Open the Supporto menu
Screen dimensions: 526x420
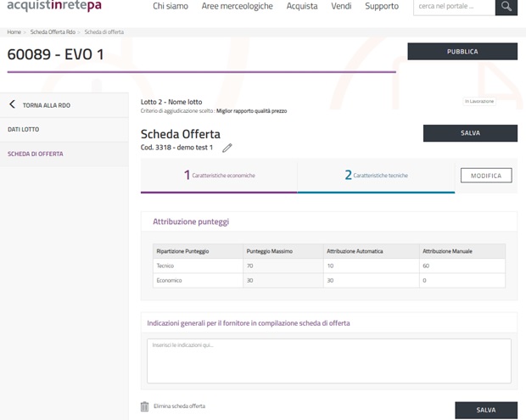(x=382, y=7)
